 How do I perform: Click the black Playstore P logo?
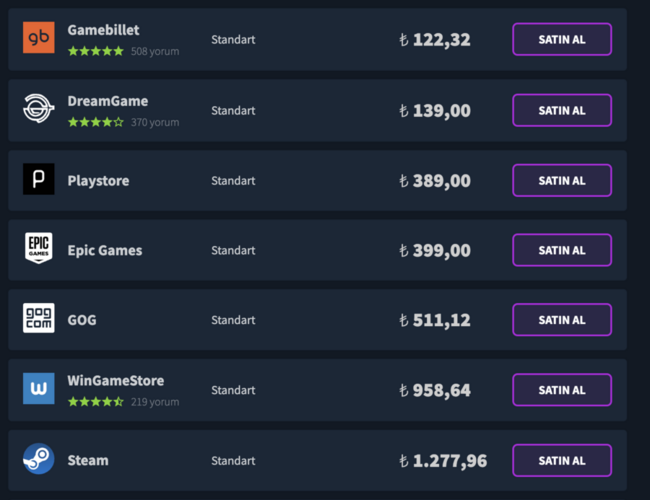coord(39,179)
